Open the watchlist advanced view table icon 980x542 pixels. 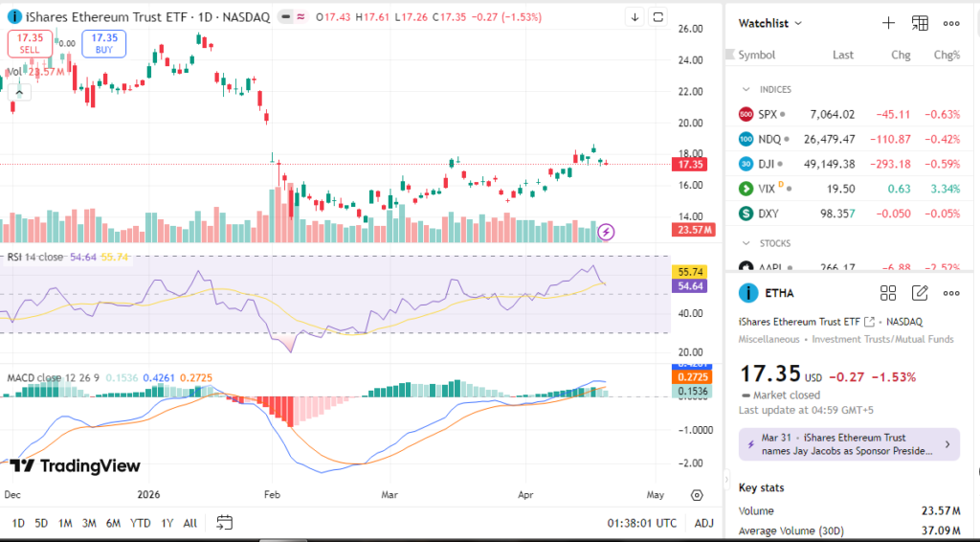pyautogui.click(x=920, y=23)
